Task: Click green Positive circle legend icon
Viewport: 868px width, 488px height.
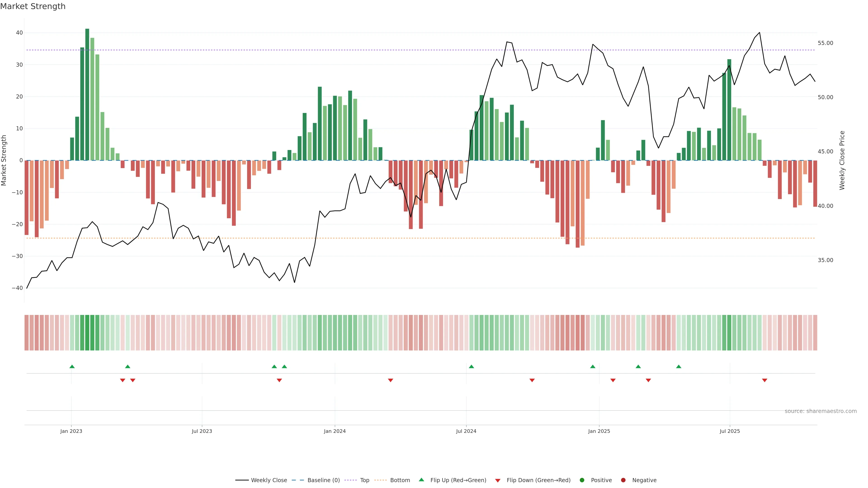Action: click(x=582, y=480)
